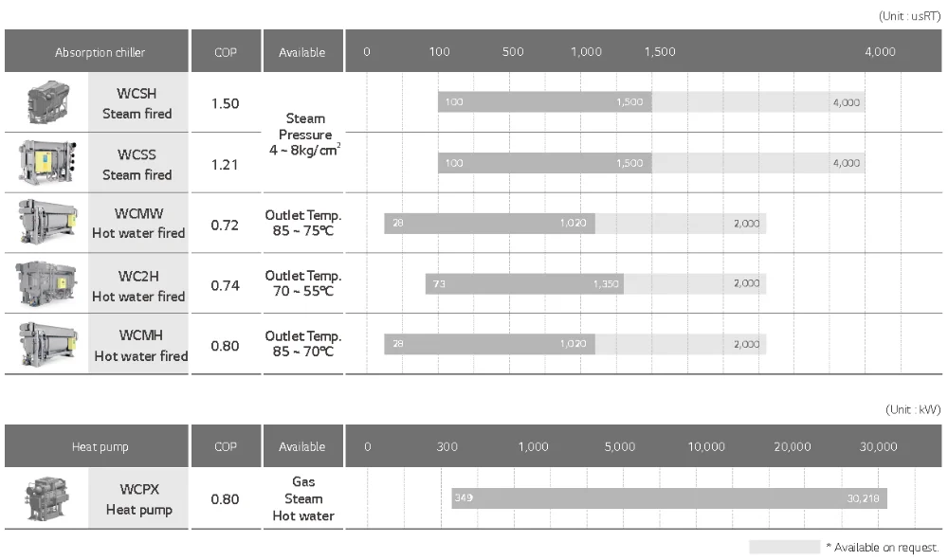Screen dimensions: 948x560
Task: Click the Gas Steam Hot water cell
Action: pos(303,498)
